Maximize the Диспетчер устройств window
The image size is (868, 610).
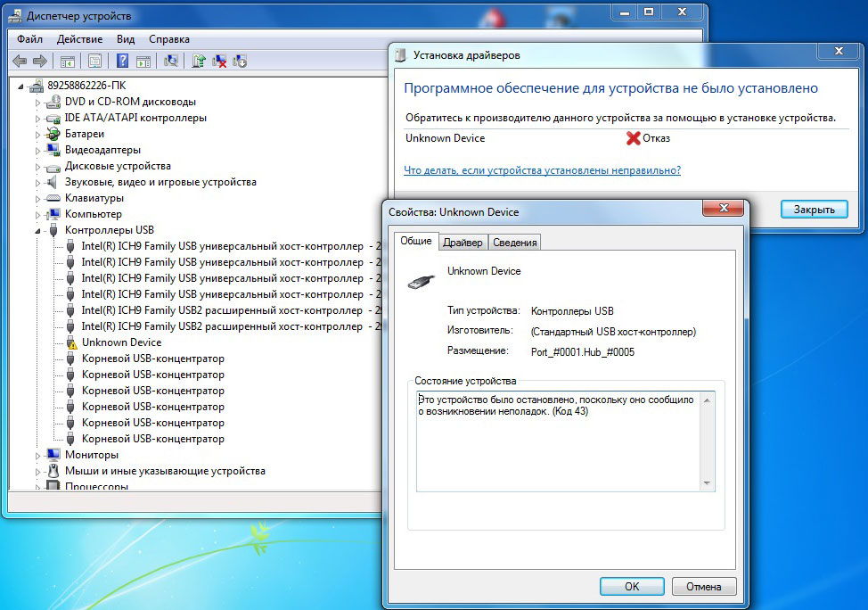click(x=649, y=12)
